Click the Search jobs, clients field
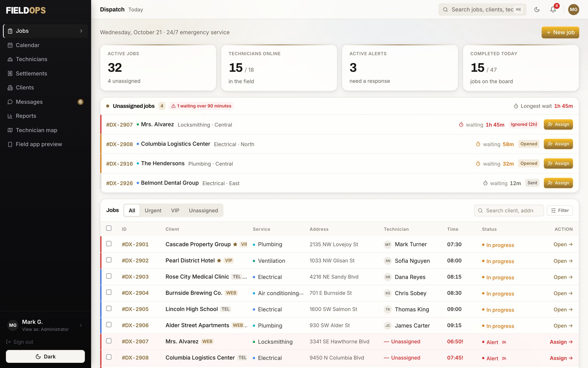The image size is (588, 368). [482, 10]
